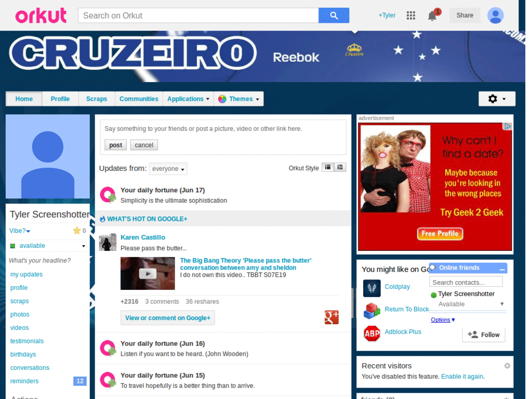Open the Big Bang Theory video link

point(246,264)
